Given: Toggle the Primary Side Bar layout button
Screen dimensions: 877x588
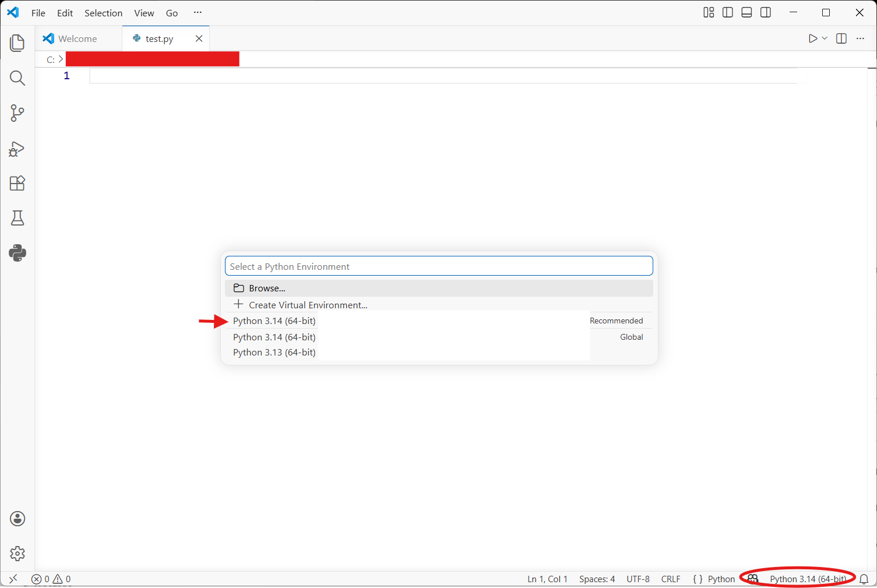Looking at the screenshot, I should pyautogui.click(x=728, y=13).
